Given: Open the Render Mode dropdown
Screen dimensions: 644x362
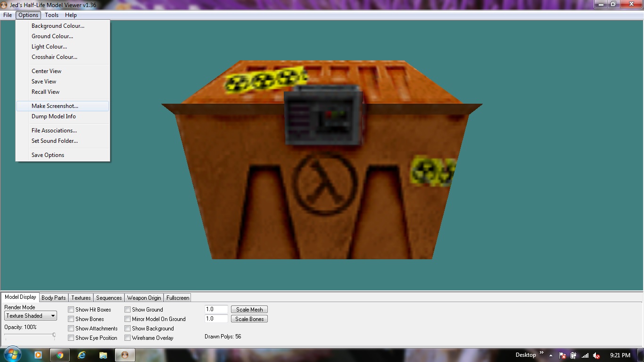Looking at the screenshot, I should pyautogui.click(x=31, y=316).
